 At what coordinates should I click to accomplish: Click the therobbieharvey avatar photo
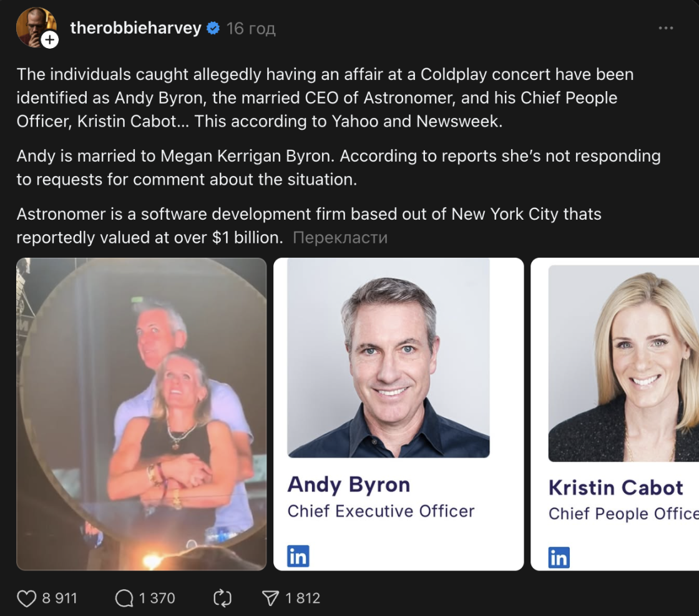(34, 27)
